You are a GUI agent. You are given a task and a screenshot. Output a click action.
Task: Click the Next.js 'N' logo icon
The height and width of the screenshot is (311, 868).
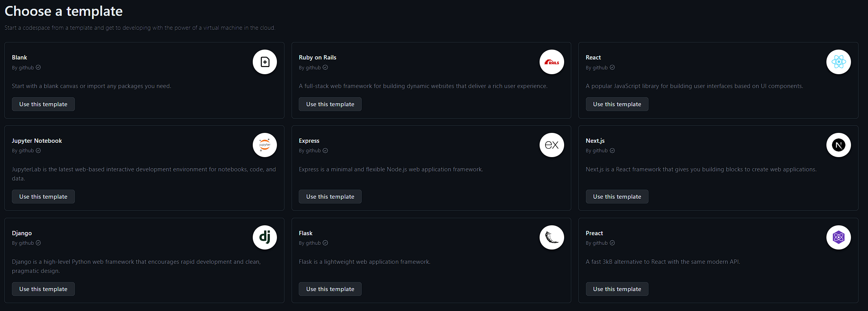(838, 145)
